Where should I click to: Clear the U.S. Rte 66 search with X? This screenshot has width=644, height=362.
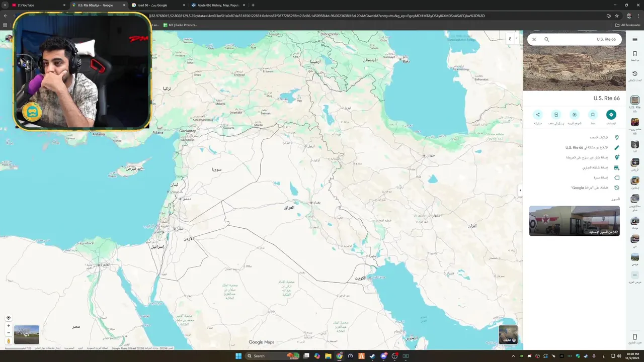coord(534,39)
